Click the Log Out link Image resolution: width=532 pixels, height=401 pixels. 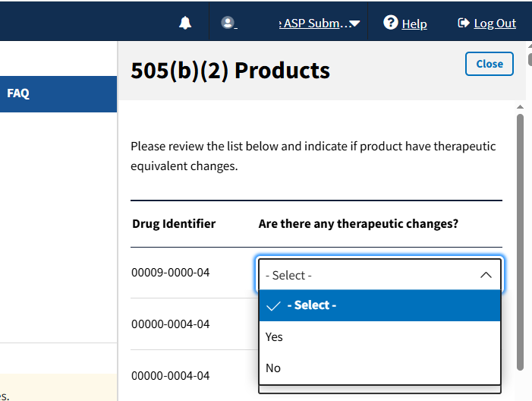pos(495,24)
